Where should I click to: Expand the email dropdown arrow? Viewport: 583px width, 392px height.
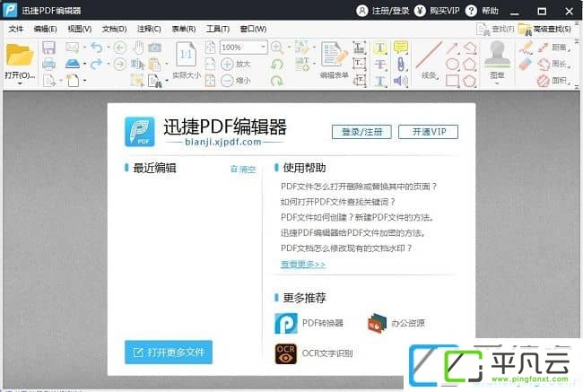pyautogui.click(x=85, y=48)
